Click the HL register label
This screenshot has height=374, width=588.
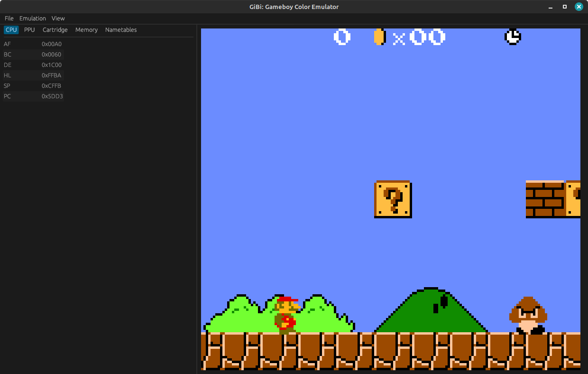7,75
